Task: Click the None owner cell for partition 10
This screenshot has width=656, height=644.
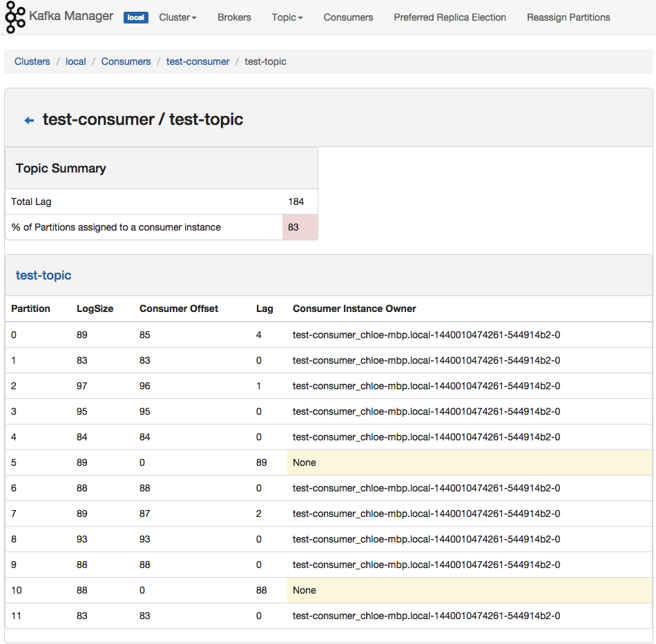Action: pyautogui.click(x=469, y=590)
